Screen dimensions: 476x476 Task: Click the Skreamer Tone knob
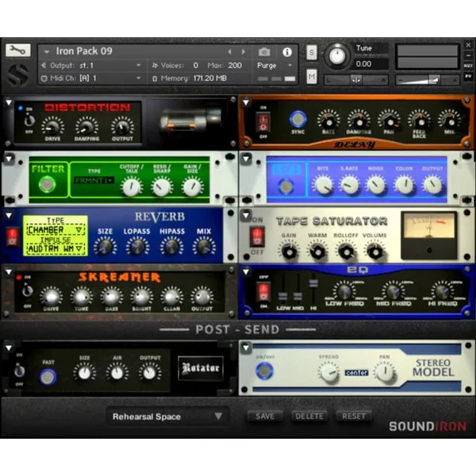tap(82, 297)
